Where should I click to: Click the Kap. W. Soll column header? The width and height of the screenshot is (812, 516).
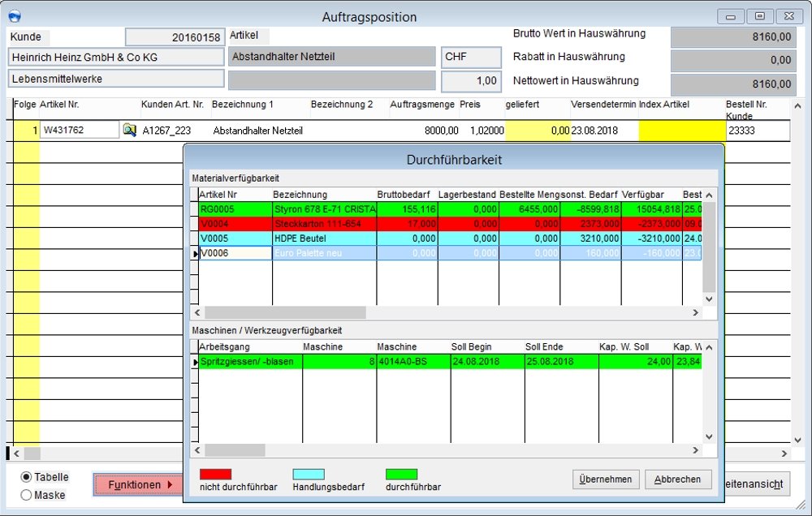tap(636, 346)
